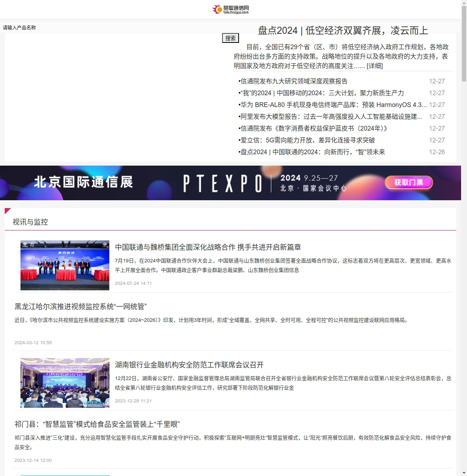Viewport: 467px width, 476px height.
Task: Click the 北京国际通信展 PT EXPO banner
Action: [230, 183]
